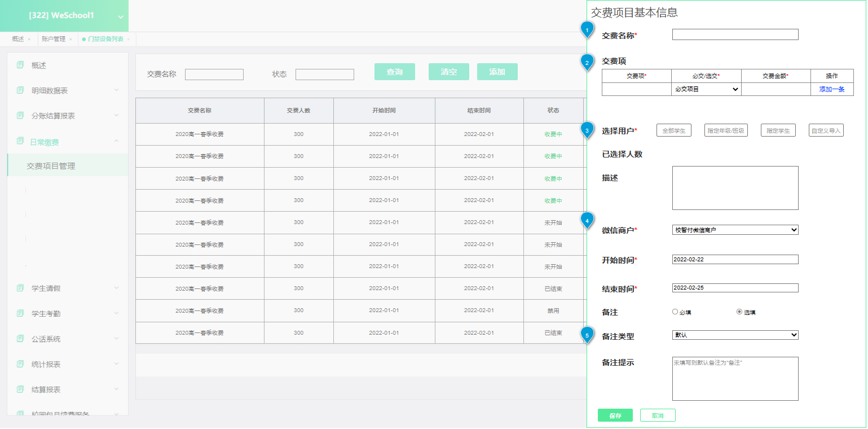Open the 必交项目 dropdown in 交费项 table
This screenshot has height=429, width=868.
point(706,89)
